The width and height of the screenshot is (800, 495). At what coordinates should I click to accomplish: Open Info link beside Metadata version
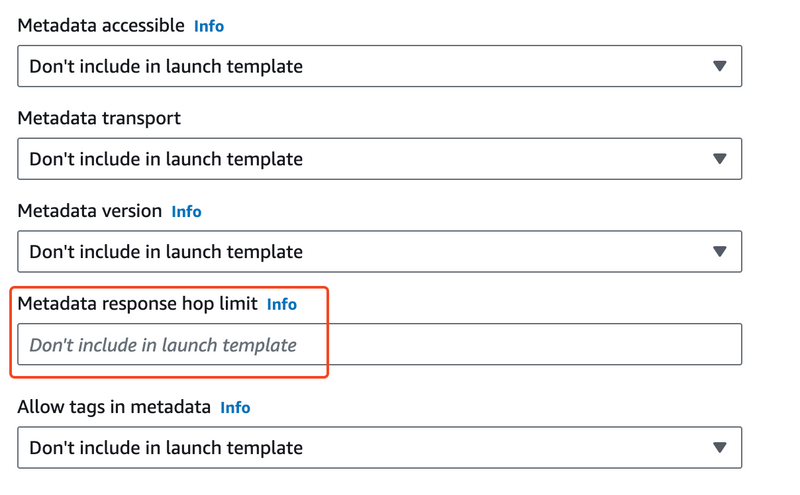[x=186, y=211]
